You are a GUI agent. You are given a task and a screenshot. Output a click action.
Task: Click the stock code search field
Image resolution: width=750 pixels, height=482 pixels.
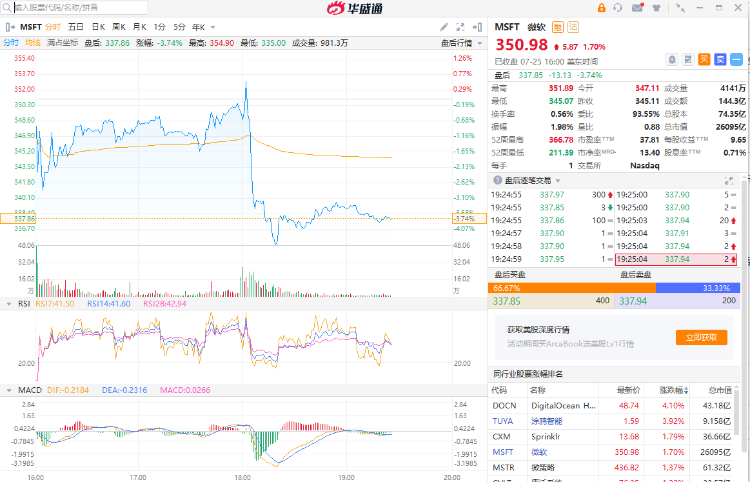click(x=75, y=7)
